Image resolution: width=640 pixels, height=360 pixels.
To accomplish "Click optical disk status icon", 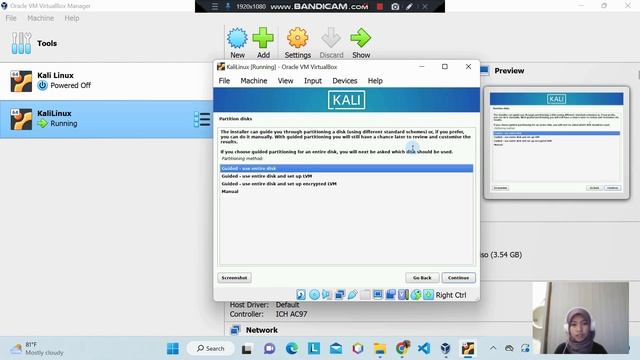I will pos(314,295).
